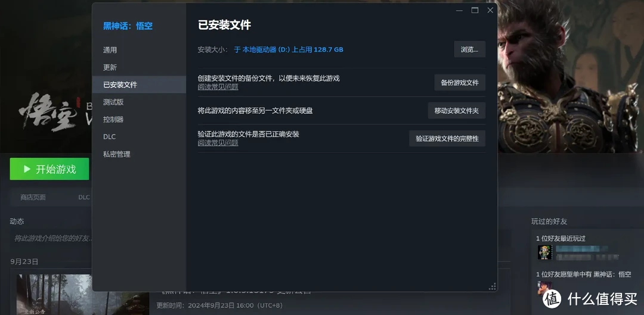The height and width of the screenshot is (315, 644).
Task: Open the DLC tab in library page
Action: pyautogui.click(x=84, y=197)
